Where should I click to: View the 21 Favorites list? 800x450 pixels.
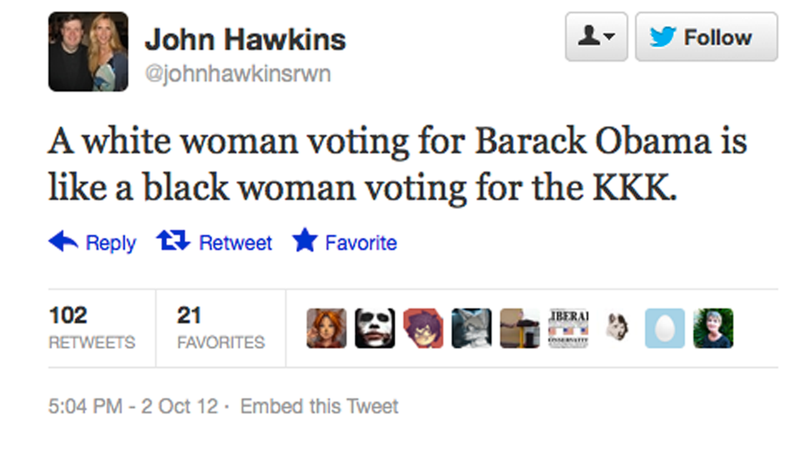pyautogui.click(x=220, y=328)
